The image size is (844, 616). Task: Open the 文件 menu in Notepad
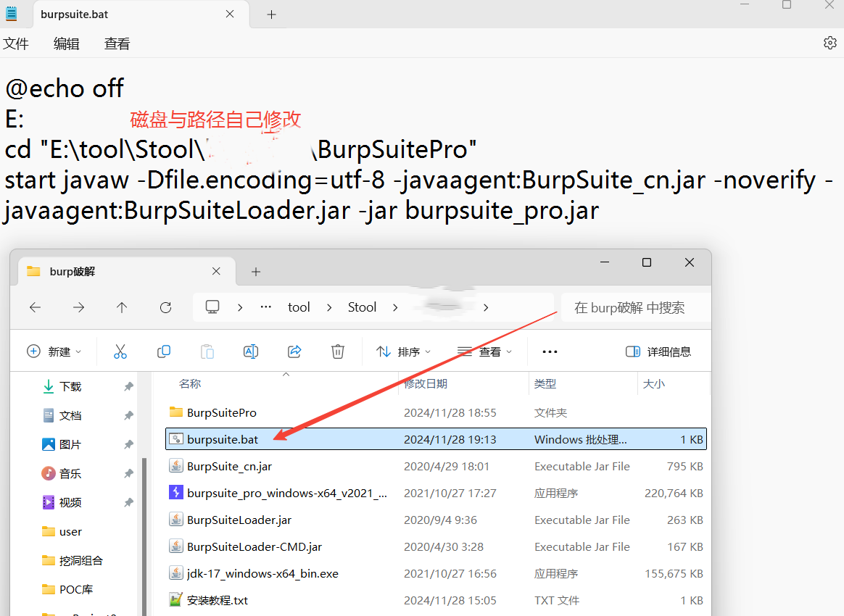point(16,43)
